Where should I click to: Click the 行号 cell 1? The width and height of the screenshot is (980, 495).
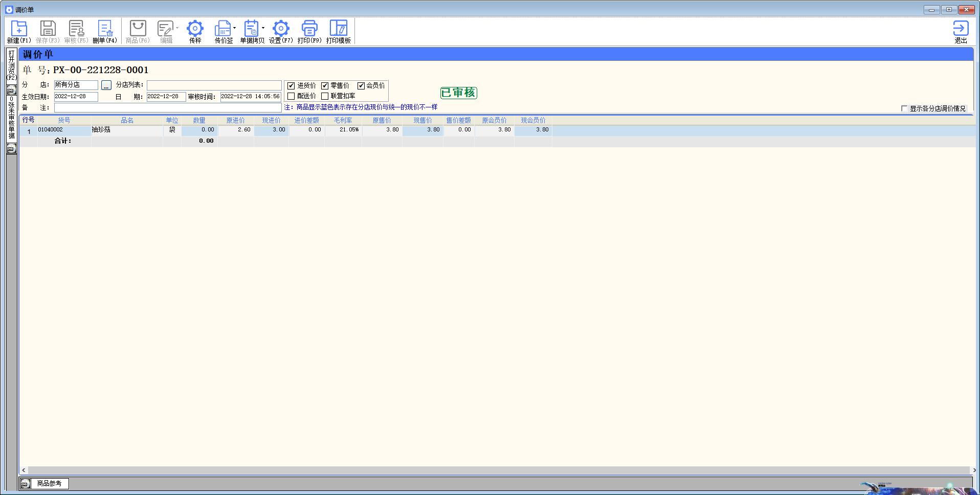coord(29,131)
